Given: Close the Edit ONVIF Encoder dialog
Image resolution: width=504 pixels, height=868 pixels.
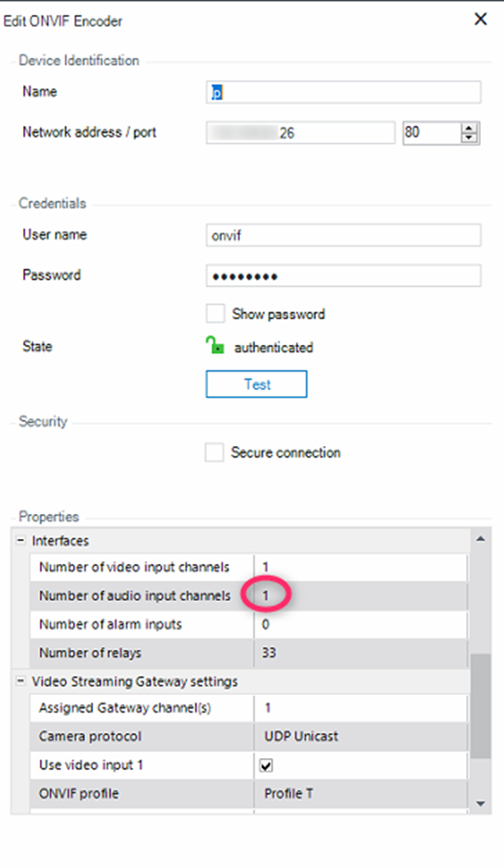Looking at the screenshot, I should pos(480,20).
